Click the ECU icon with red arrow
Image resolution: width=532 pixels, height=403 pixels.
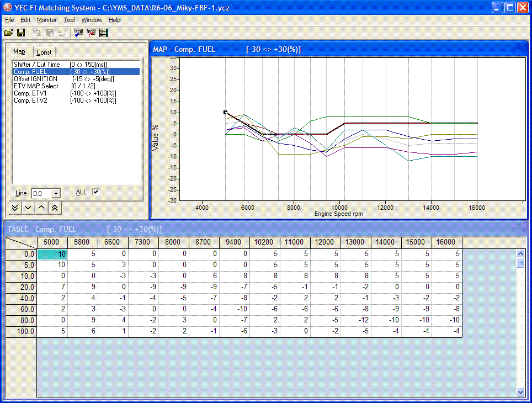pyautogui.click(x=91, y=33)
